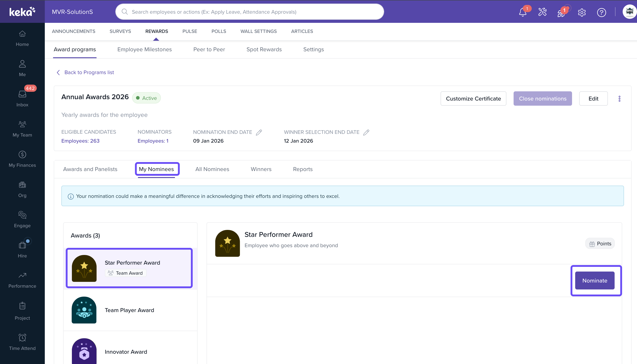Click the help question mark icon
Viewport: 637px width, 364px height.
pos(601,12)
